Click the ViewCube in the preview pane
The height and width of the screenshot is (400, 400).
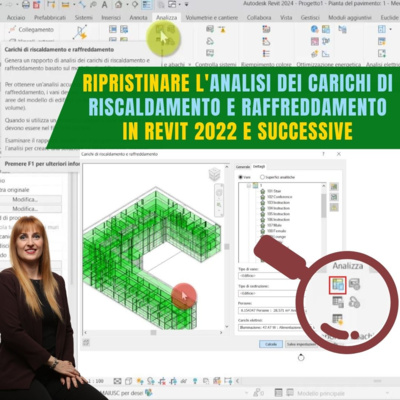(x=214, y=174)
